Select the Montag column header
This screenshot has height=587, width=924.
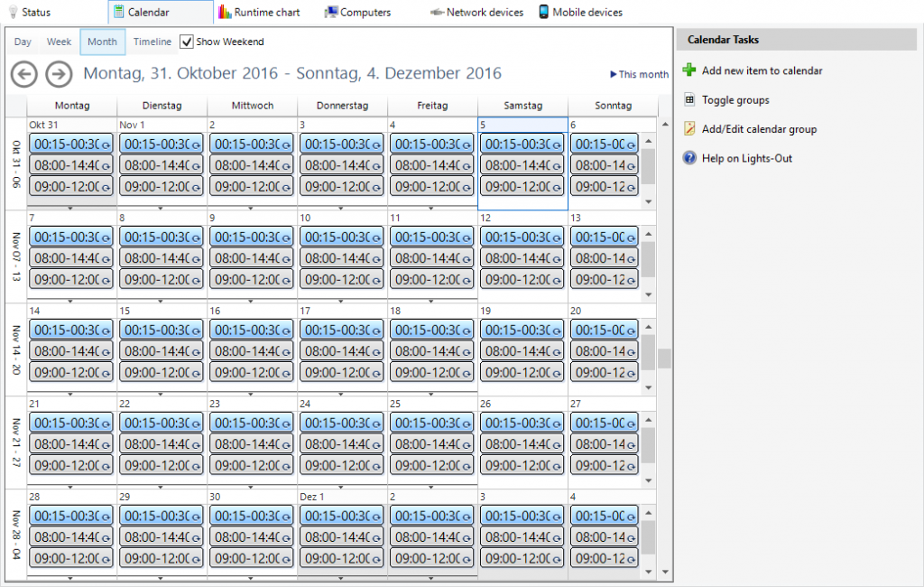click(x=72, y=106)
